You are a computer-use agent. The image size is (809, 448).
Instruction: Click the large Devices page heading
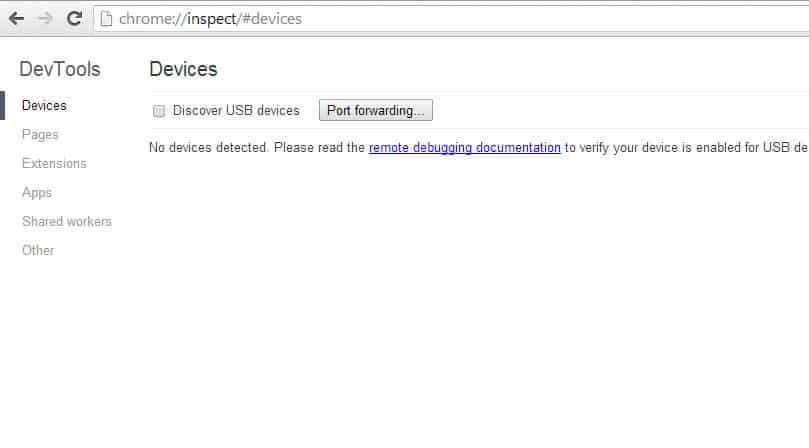click(x=183, y=69)
